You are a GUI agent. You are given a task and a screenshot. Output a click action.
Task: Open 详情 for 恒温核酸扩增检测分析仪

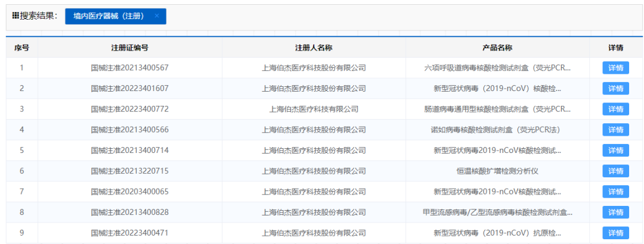coord(615,171)
